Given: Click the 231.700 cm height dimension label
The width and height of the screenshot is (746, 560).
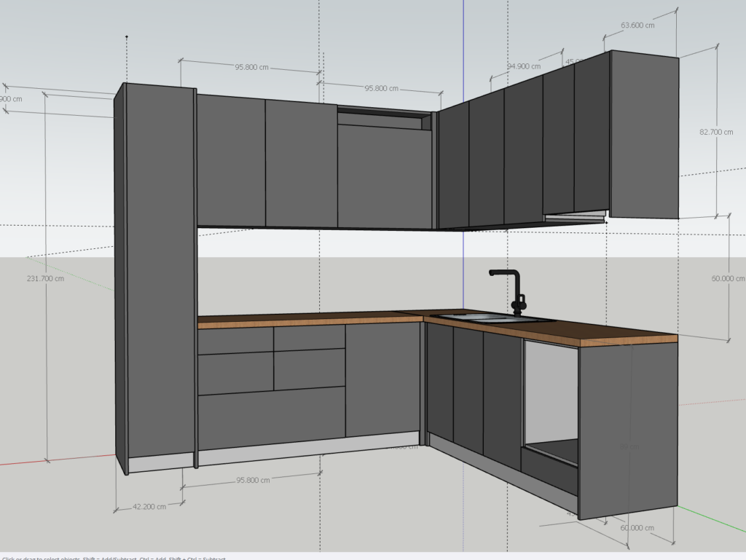Looking at the screenshot, I should 44,278.
